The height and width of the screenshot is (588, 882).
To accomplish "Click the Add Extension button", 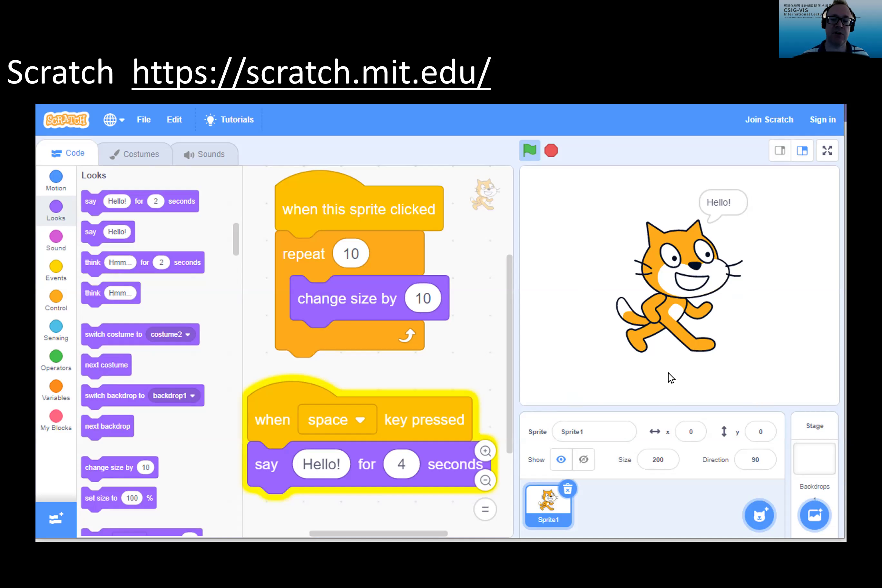I will pyautogui.click(x=56, y=519).
